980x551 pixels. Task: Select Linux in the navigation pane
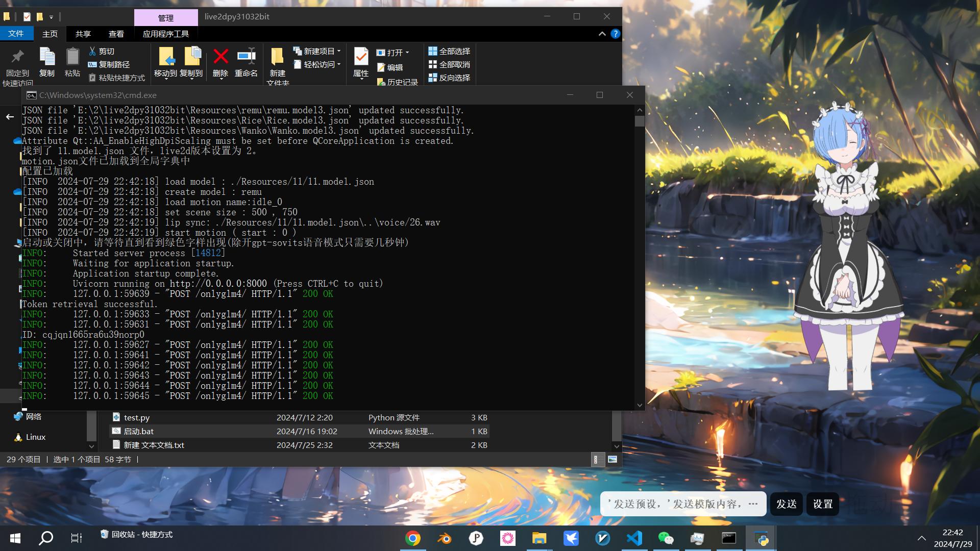coord(30,437)
